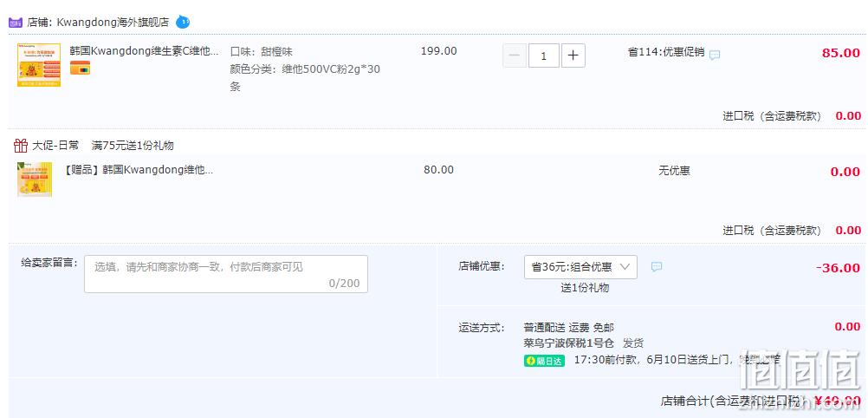The height and width of the screenshot is (418, 868).
Task: Open the comment icon beside 省114:优惠促销
Action: click(x=715, y=55)
